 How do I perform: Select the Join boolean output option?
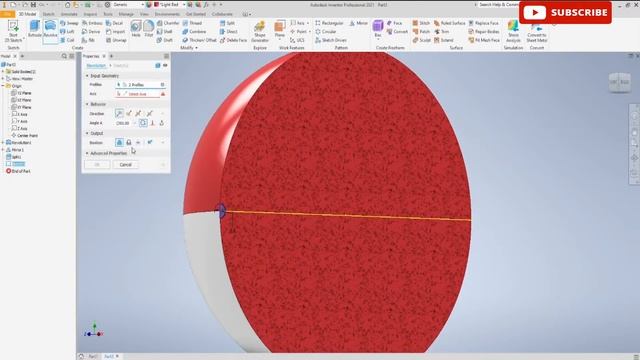click(119, 142)
